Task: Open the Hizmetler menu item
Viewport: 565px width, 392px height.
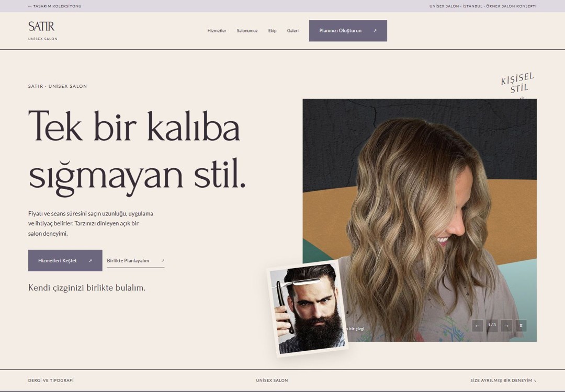Action: [x=217, y=31]
